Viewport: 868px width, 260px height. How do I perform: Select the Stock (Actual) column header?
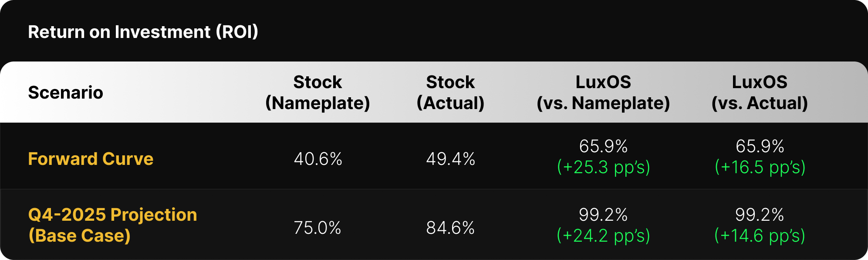pyautogui.click(x=450, y=92)
